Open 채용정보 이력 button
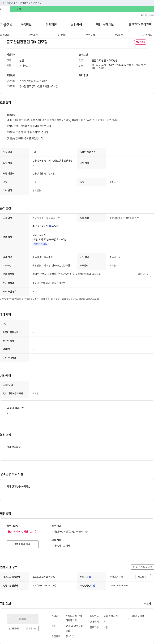This screenshot has height=644, width=154. pos(138,616)
